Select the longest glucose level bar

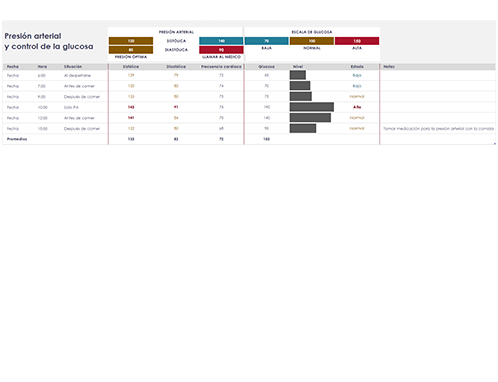coord(312,107)
